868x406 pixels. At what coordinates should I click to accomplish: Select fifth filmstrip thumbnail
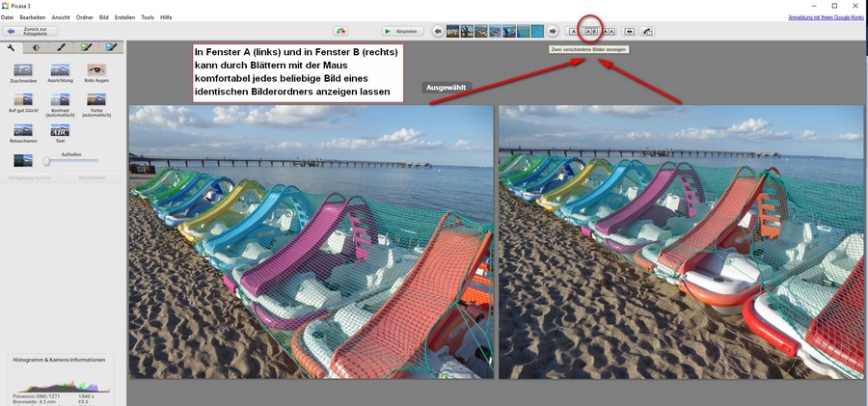(509, 32)
